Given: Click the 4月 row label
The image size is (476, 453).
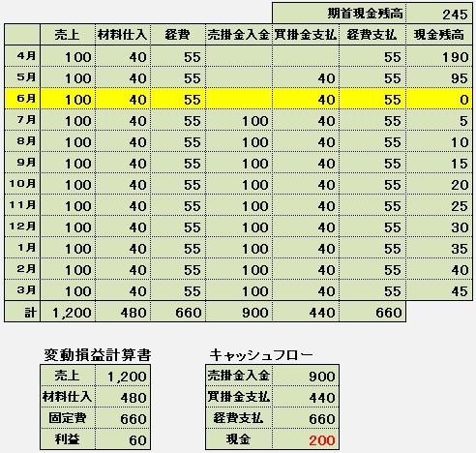Looking at the screenshot, I should pyautogui.click(x=22, y=56).
